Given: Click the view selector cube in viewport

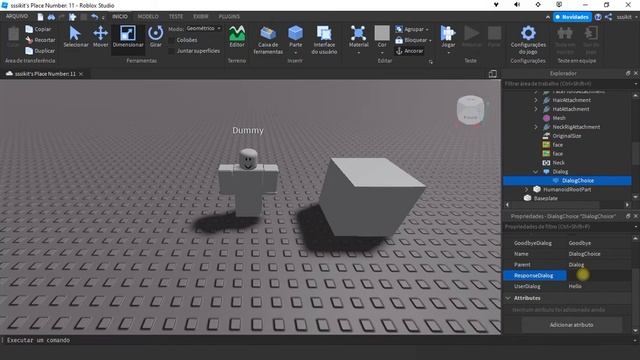Looking at the screenshot, I should [x=470, y=110].
